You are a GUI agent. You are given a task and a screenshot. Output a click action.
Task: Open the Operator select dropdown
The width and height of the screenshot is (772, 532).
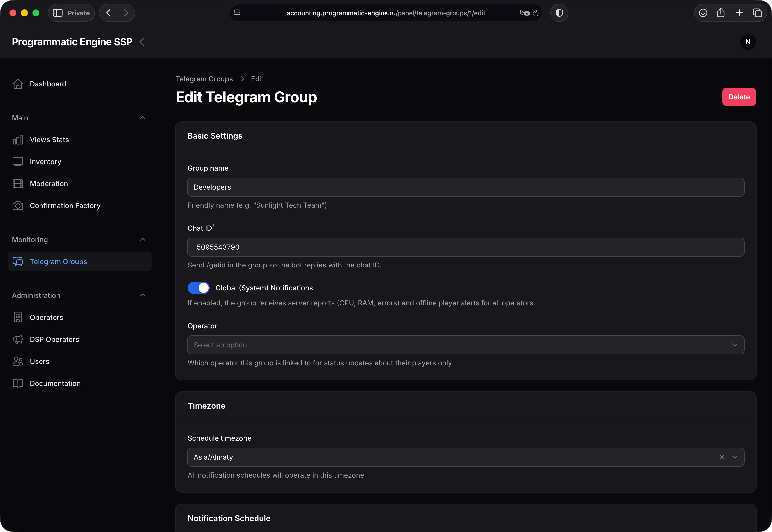(x=465, y=345)
